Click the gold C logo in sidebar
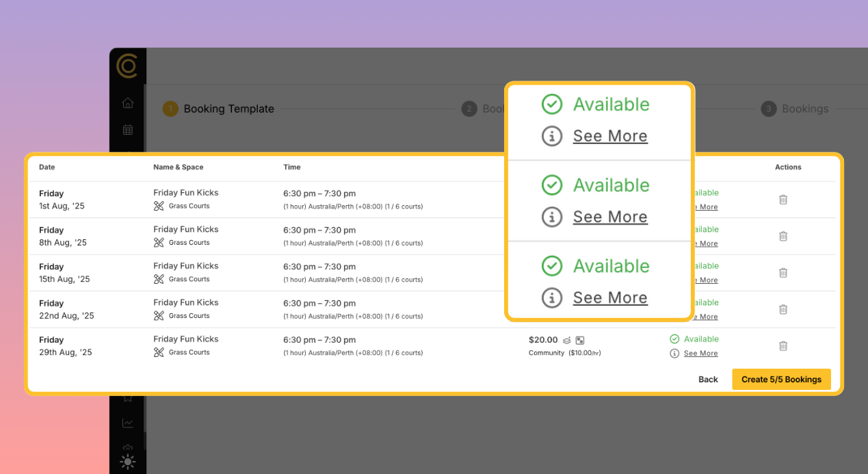The height and width of the screenshot is (474, 868). point(127,66)
